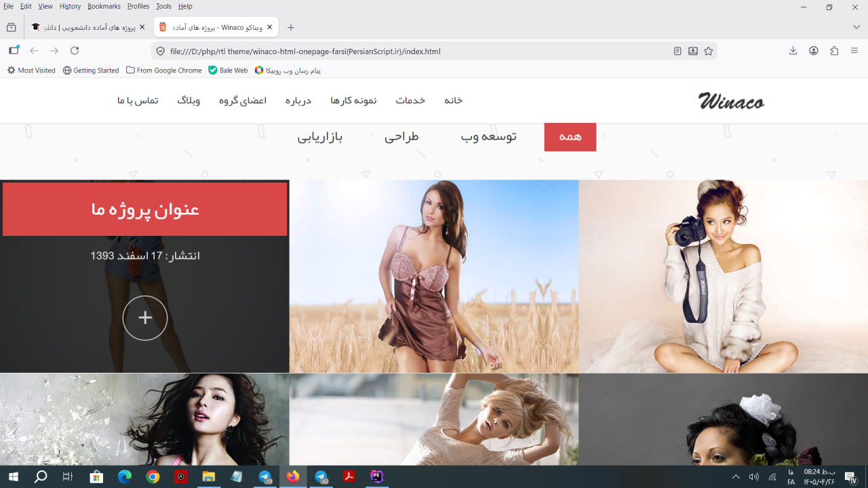Click the plus circle on the project overlay
The width and height of the screenshot is (868, 488).
[x=145, y=318]
